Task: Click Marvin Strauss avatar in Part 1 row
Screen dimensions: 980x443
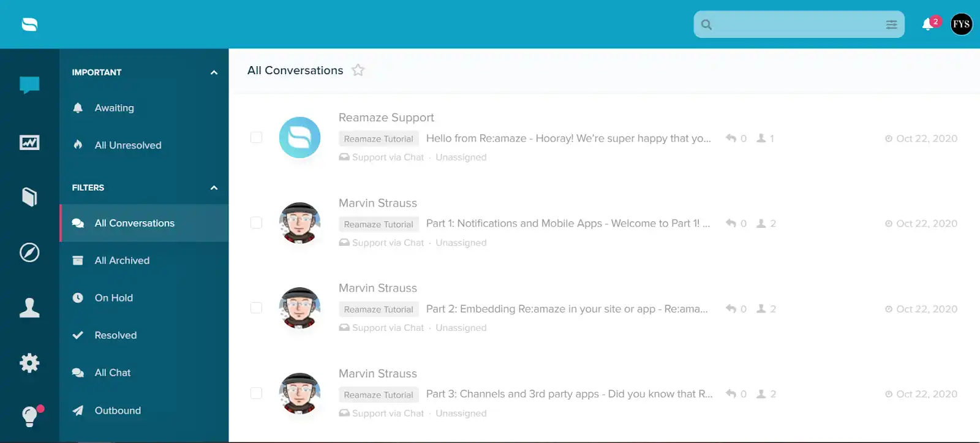Action: pyautogui.click(x=300, y=223)
